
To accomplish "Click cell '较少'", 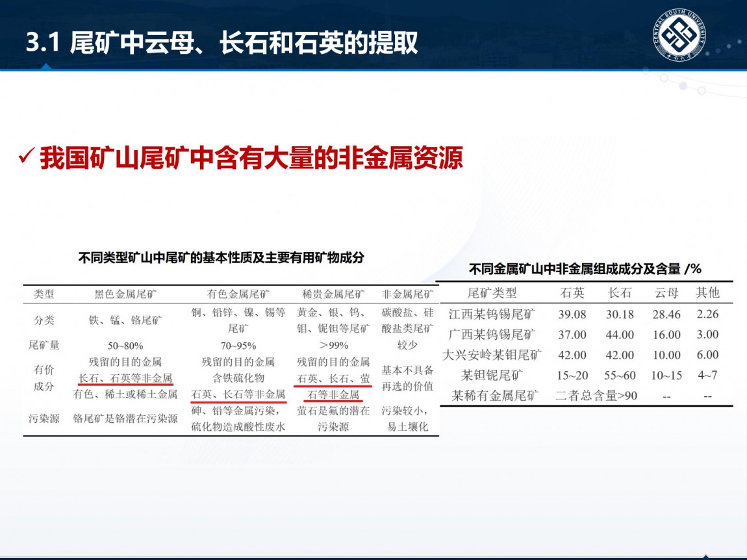I will pyautogui.click(x=407, y=344).
